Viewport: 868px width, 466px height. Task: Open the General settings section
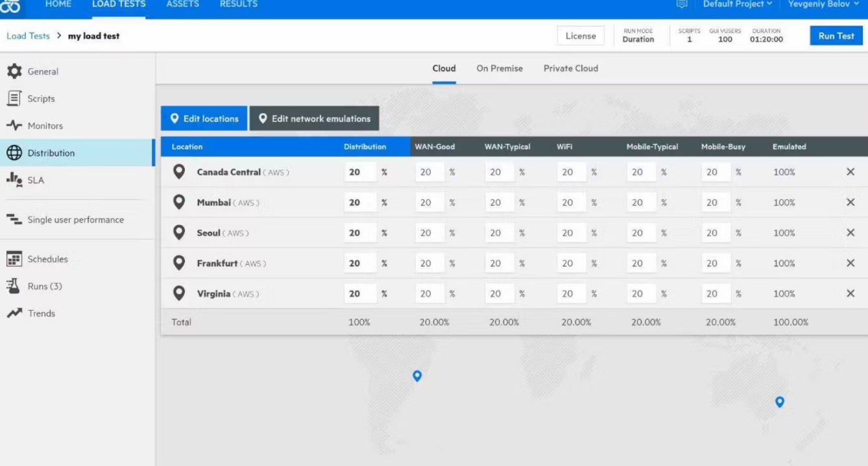43,71
